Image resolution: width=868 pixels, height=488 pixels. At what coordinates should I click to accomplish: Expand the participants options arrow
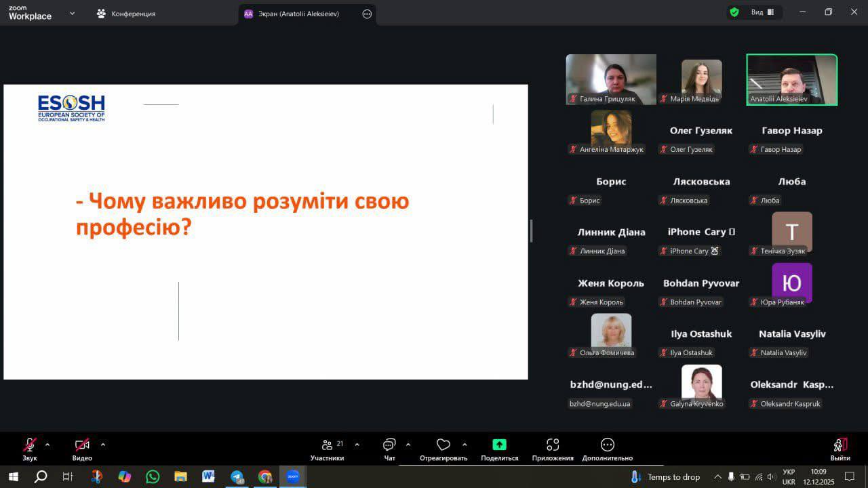(357, 445)
